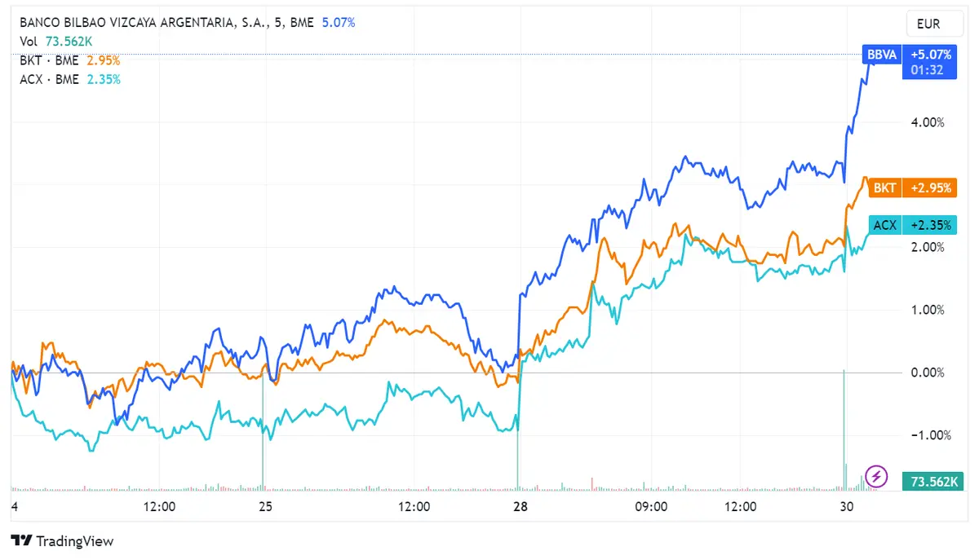Toggle the ACX · BME comparison series
The height and width of the screenshot is (560, 979).
49,78
